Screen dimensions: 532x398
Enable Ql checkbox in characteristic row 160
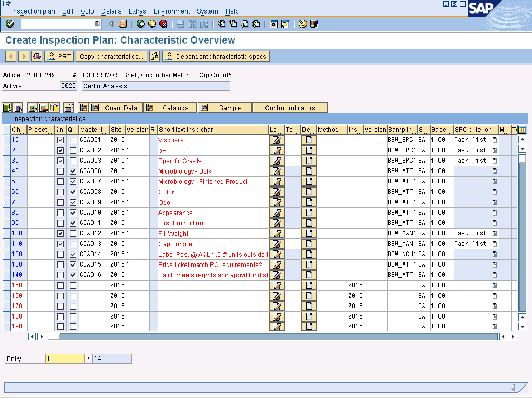[73, 296]
